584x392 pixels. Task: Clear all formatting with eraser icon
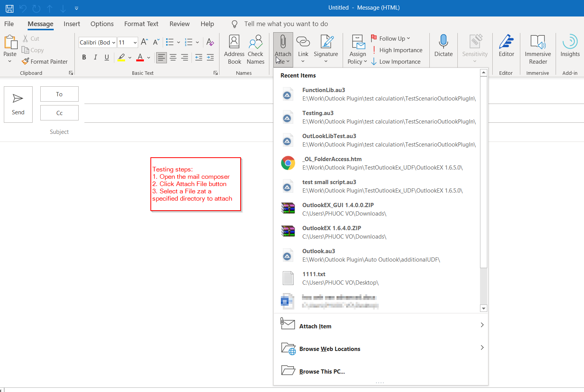point(210,42)
